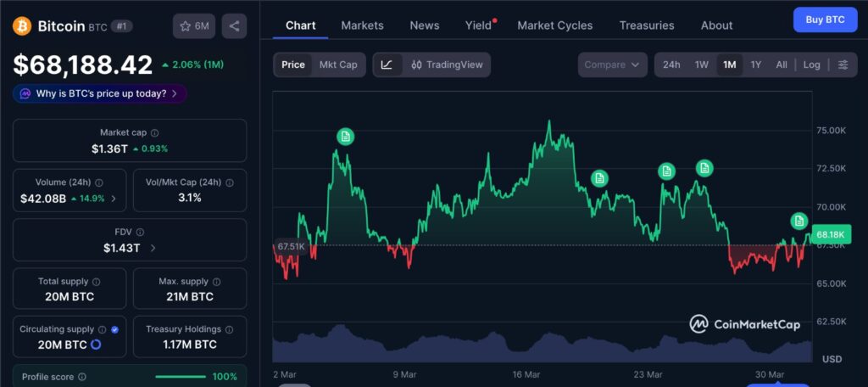Open the Compare dropdown
Image resolution: width=868 pixels, height=387 pixels.
coord(612,64)
